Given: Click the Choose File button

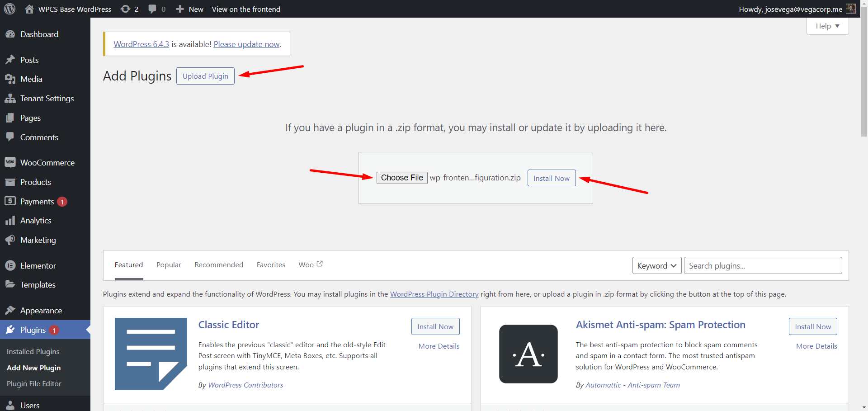Looking at the screenshot, I should pos(402,178).
